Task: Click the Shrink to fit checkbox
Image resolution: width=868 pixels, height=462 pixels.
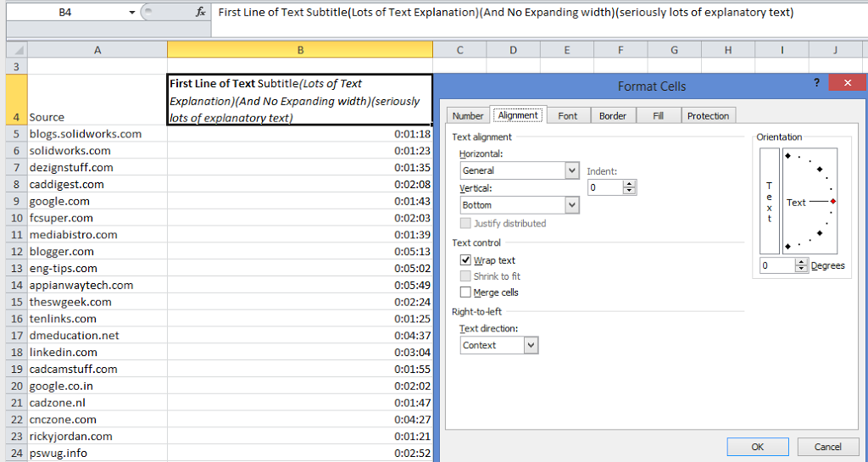Action: 465,276
